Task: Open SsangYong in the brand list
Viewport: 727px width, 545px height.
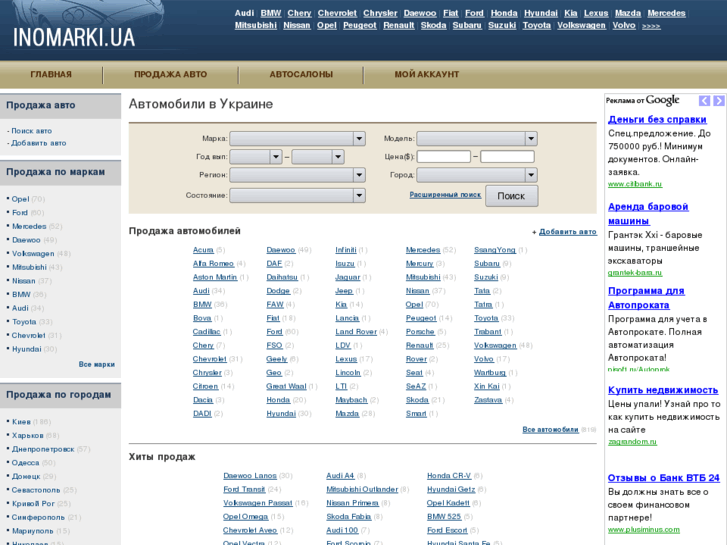Action: click(495, 250)
